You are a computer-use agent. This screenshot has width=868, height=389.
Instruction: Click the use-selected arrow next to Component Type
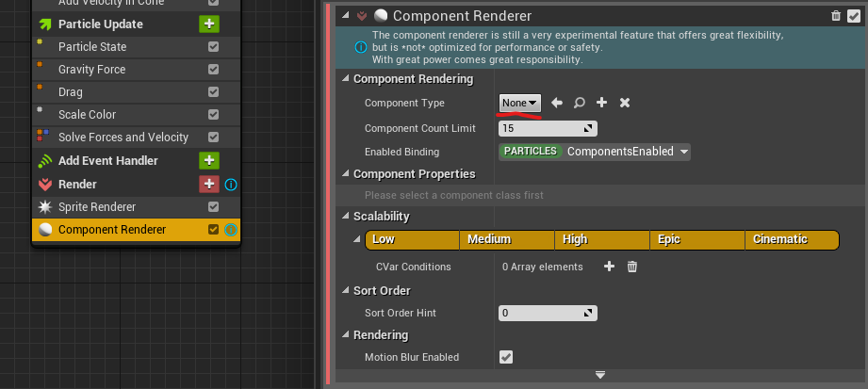coord(557,103)
